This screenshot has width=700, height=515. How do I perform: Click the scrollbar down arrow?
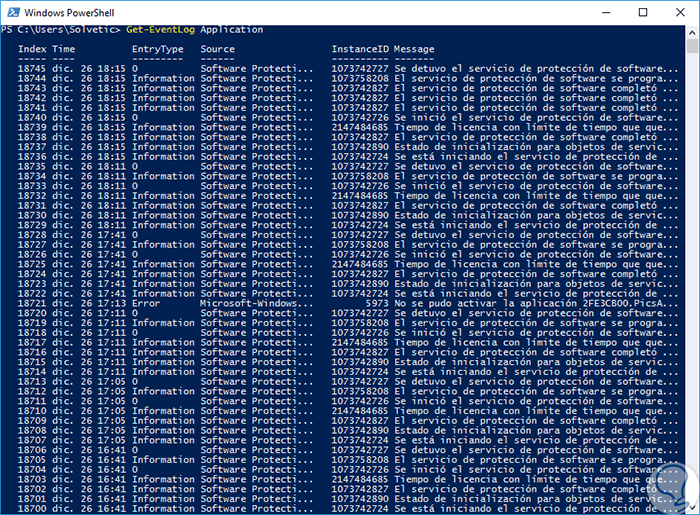point(692,508)
